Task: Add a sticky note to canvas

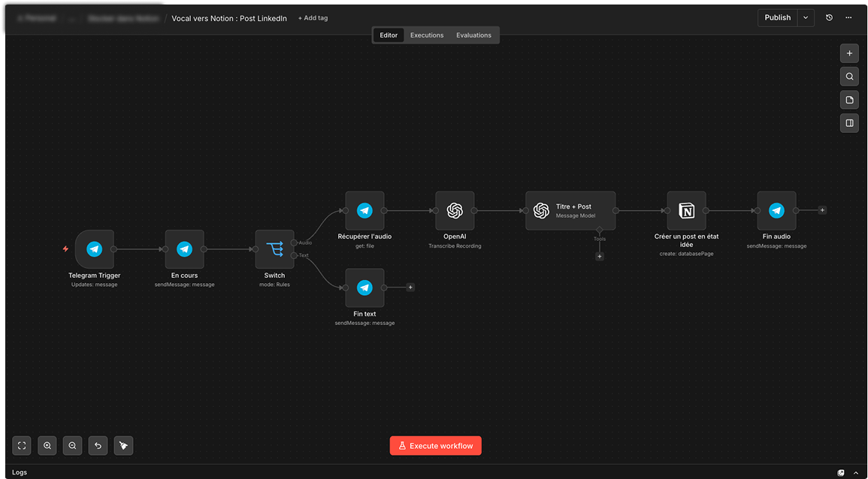Action: pyautogui.click(x=850, y=100)
